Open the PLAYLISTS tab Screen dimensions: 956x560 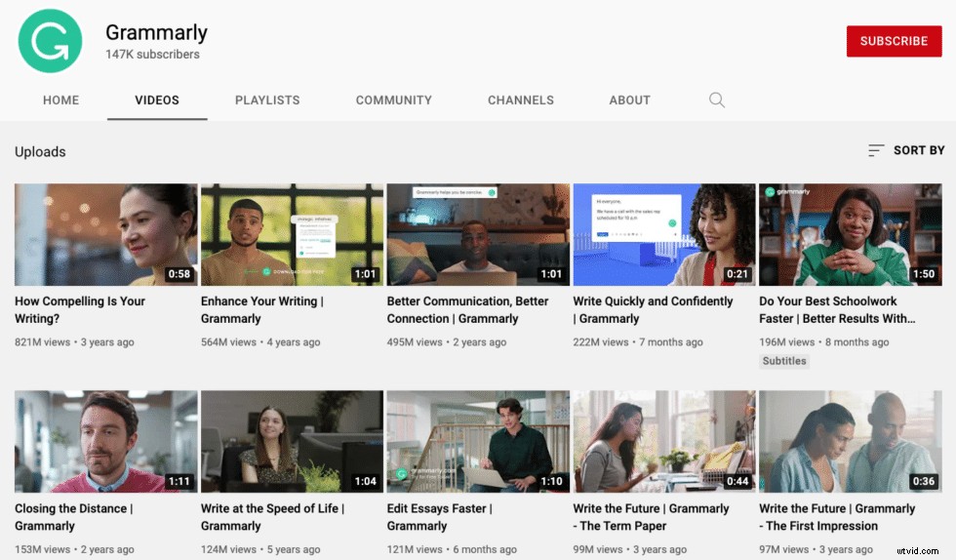267,100
